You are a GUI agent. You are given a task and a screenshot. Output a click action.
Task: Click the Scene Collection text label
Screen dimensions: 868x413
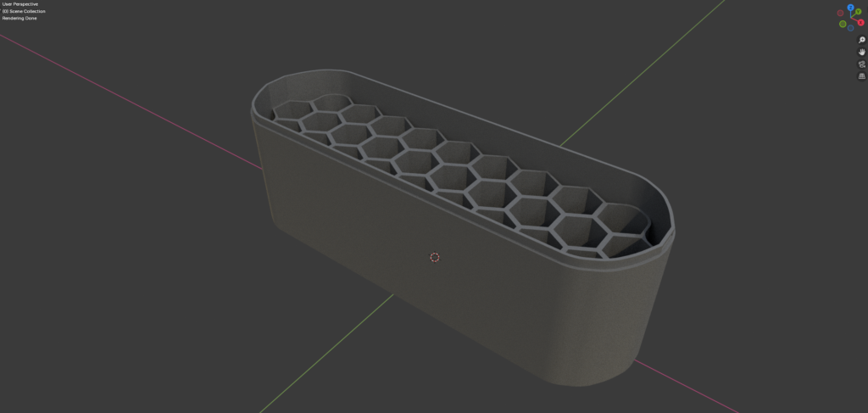24,11
